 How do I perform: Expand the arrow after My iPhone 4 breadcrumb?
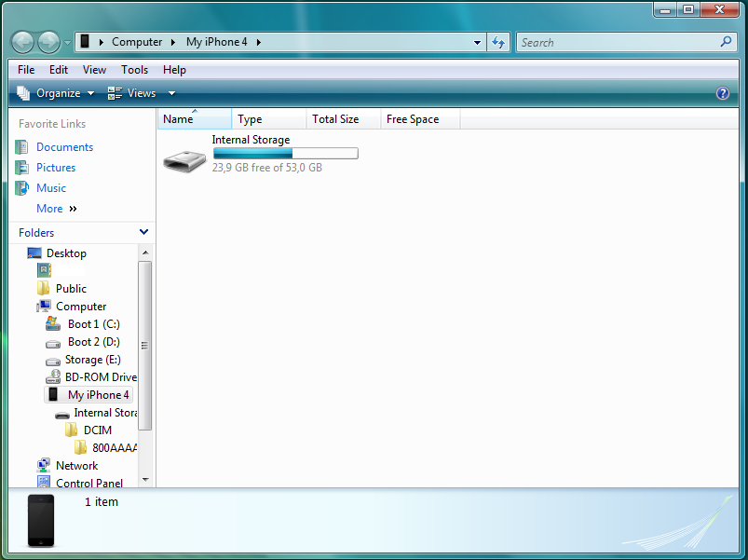259,42
